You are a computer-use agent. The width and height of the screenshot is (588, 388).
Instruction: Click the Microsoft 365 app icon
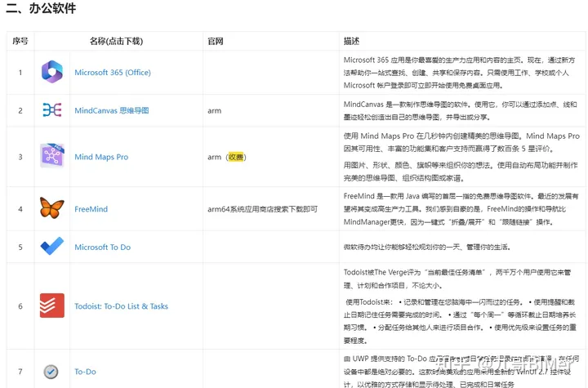[x=52, y=72]
